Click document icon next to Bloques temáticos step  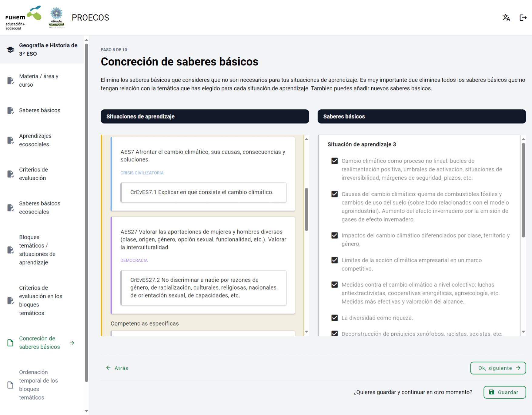pos(11,250)
